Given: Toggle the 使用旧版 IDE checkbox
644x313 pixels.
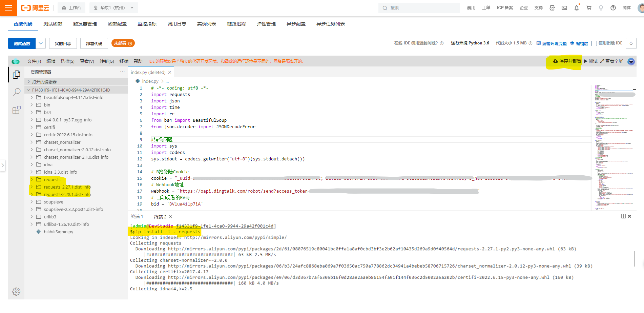Looking at the screenshot, I should 594,43.
